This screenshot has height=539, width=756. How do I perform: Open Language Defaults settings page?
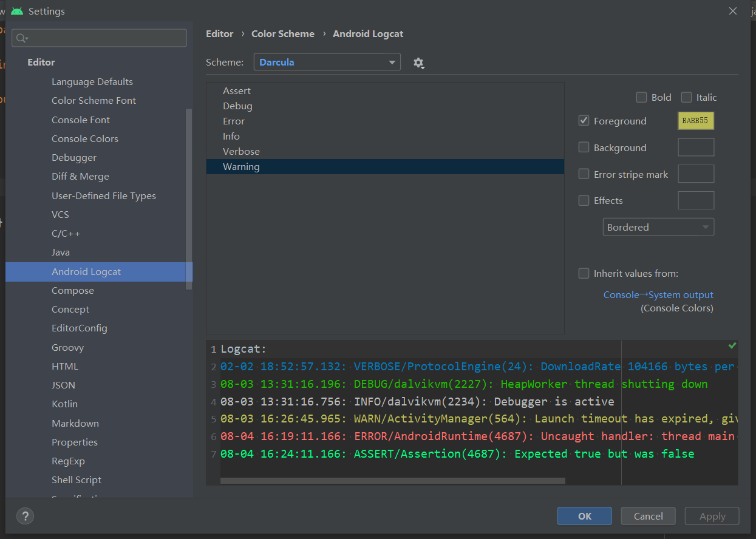(x=92, y=81)
